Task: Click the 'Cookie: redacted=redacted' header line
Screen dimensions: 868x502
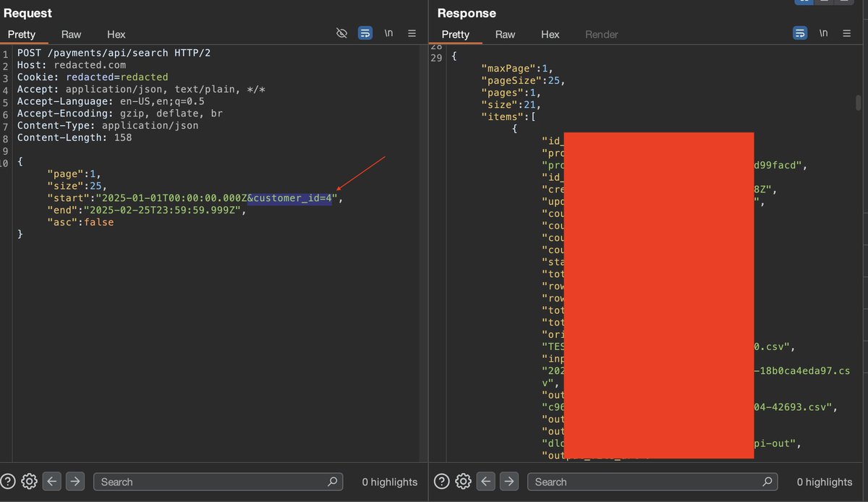Action: point(93,77)
